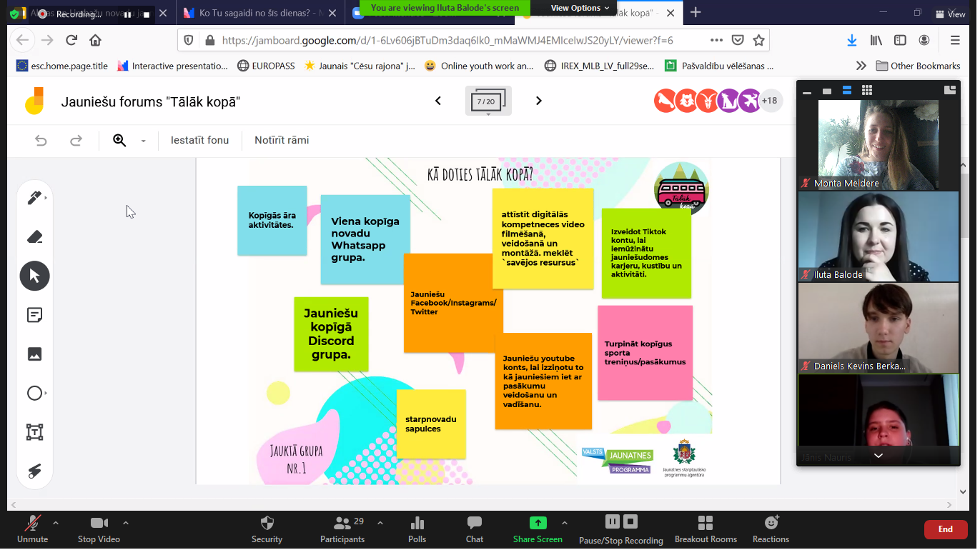Image resolution: width=980 pixels, height=555 pixels.
Task: Choose the circle shape tool
Action: [34, 393]
